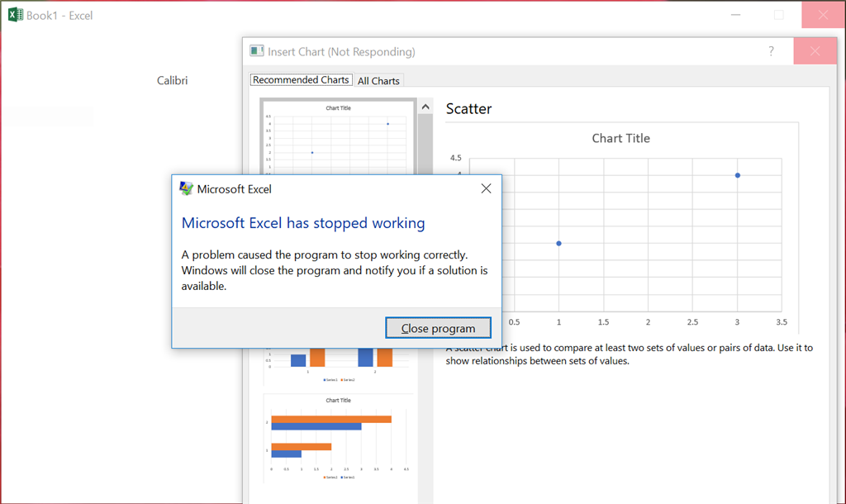Click the Insert Chart help question mark
Screen dimensions: 846x504
tap(771, 51)
